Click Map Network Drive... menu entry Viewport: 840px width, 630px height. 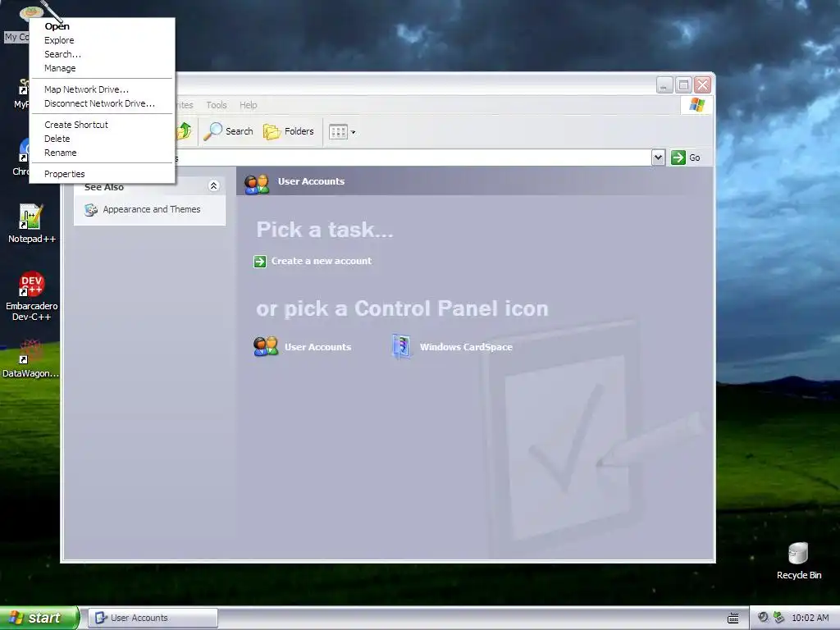[102, 89]
